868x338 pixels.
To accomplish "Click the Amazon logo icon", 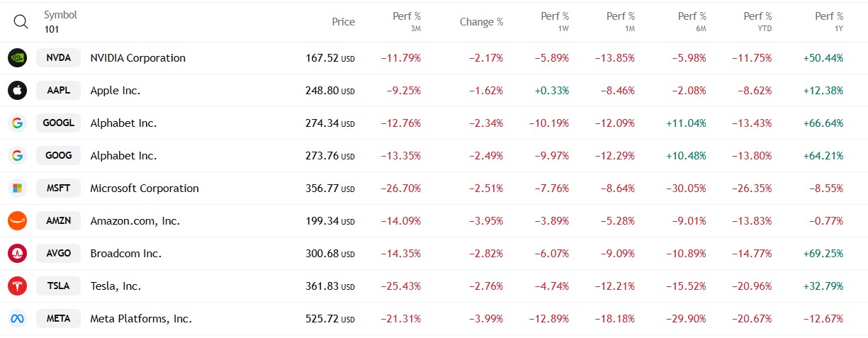I will [x=17, y=221].
